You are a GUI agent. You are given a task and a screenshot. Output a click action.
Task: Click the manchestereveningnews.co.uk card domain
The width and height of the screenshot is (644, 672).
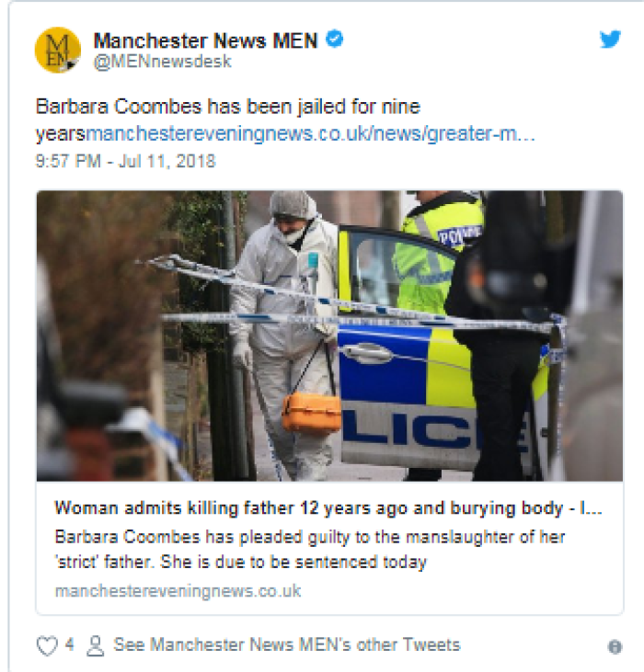[x=178, y=591]
